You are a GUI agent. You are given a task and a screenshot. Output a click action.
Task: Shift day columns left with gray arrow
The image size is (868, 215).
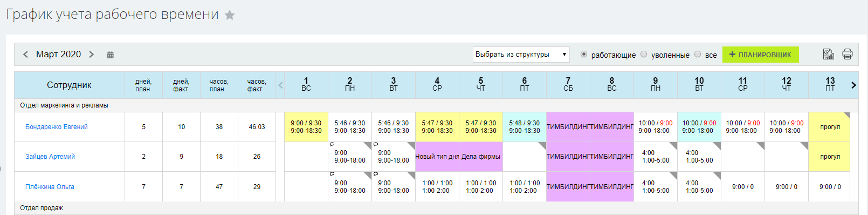[x=280, y=85]
